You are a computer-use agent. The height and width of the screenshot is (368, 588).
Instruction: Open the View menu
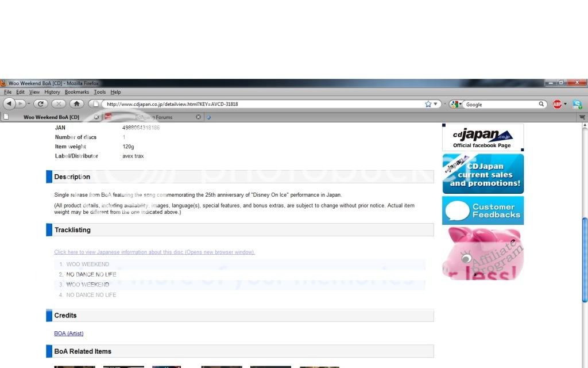34,92
